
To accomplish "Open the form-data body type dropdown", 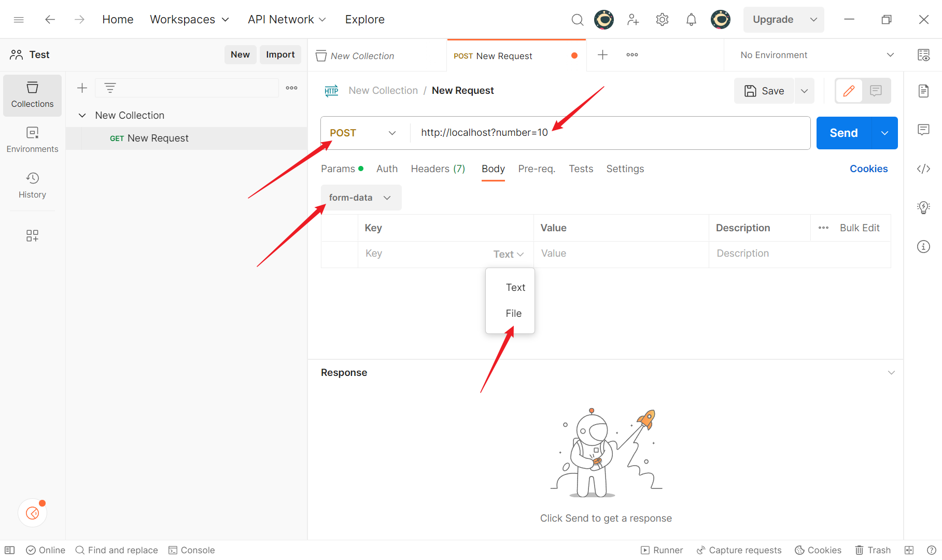I will (361, 198).
